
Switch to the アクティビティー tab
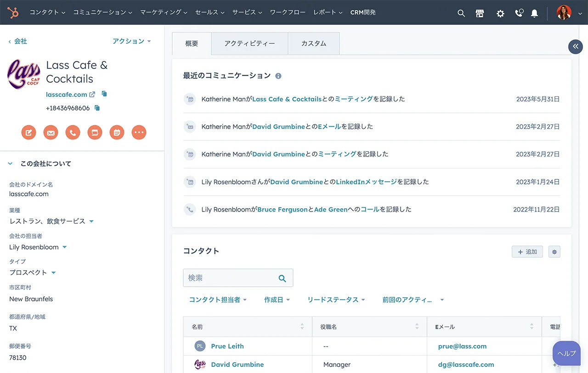tap(249, 44)
